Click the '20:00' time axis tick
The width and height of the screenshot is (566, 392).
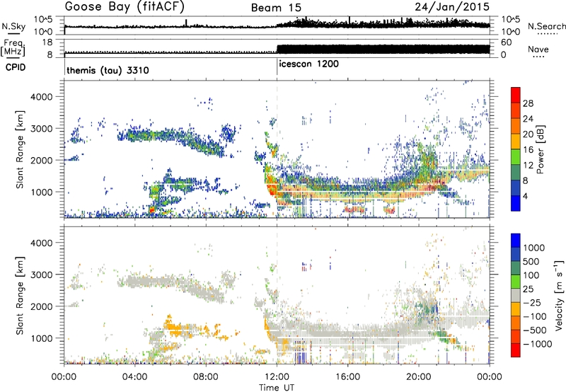[418, 377]
